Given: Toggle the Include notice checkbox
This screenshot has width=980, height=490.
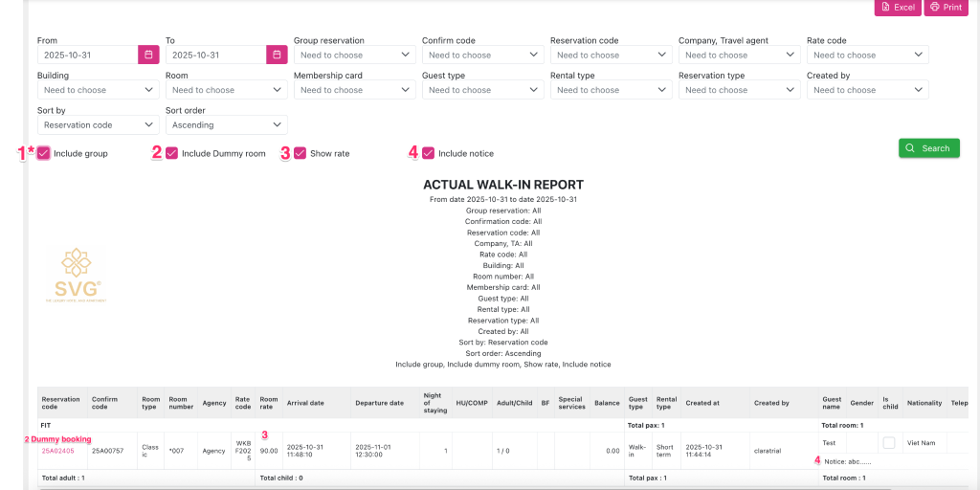Looking at the screenshot, I should pyautogui.click(x=429, y=153).
